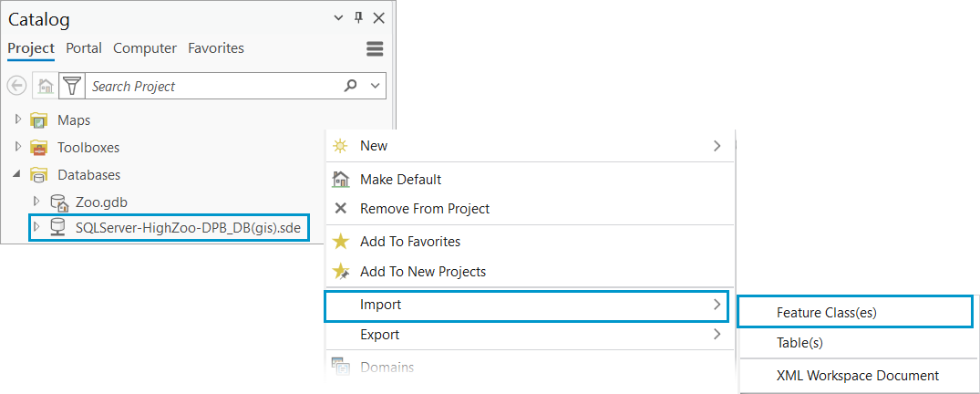Click the Remove From Project X icon
The height and width of the screenshot is (394, 980).
coord(341,208)
